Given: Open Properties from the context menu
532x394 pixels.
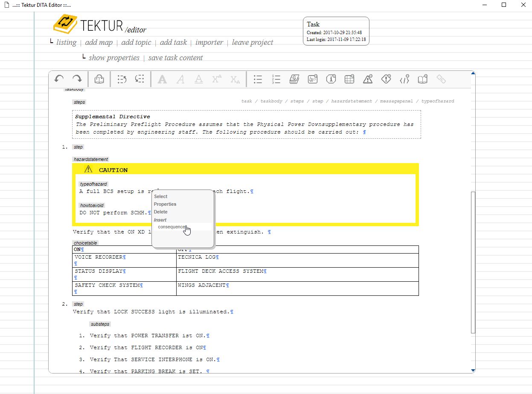Looking at the screenshot, I should point(165,204).
